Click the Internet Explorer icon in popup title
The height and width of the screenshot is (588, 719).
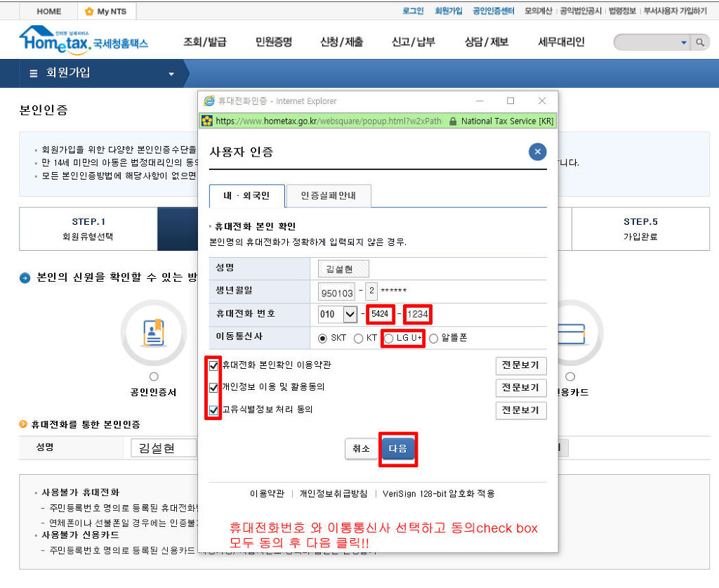209,101
